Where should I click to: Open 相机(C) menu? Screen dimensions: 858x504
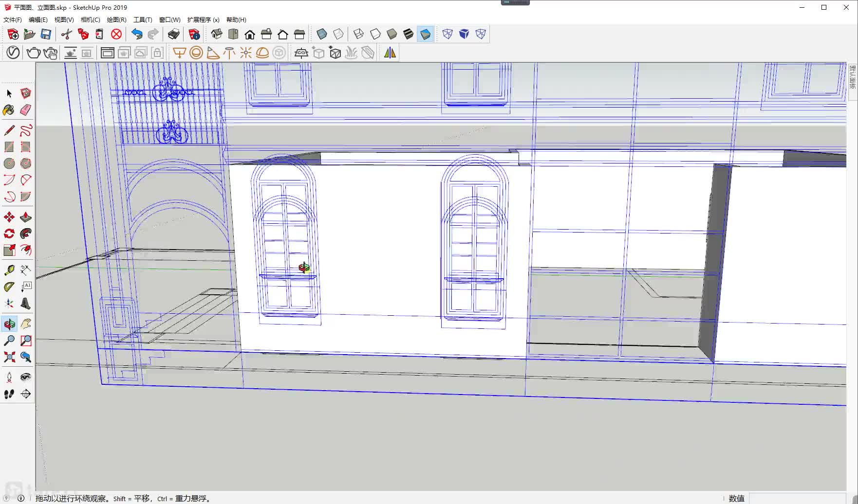90,19
